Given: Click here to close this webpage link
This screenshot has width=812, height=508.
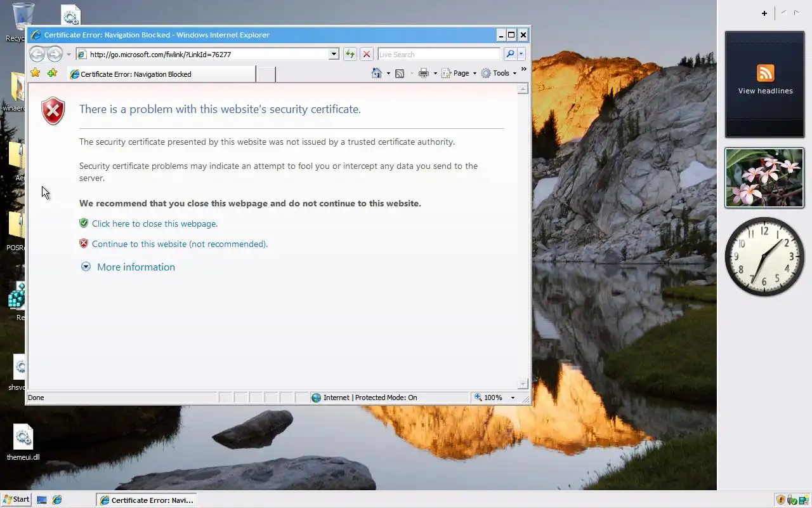Looking at the screenshot, I should 155,224.
